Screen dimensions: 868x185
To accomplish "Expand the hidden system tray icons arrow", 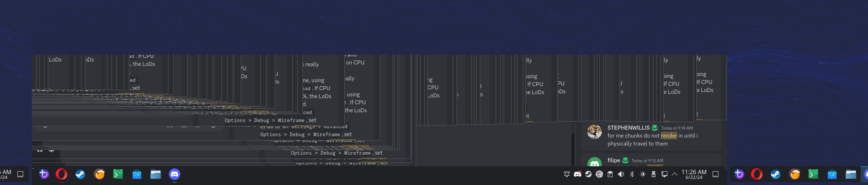I will (x=675, y=174).
